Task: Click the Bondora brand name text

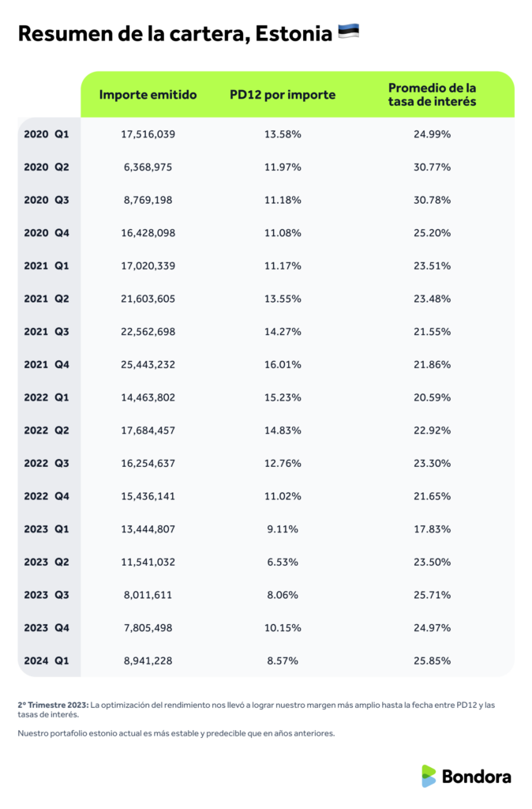Action: [x=476, y=777]
